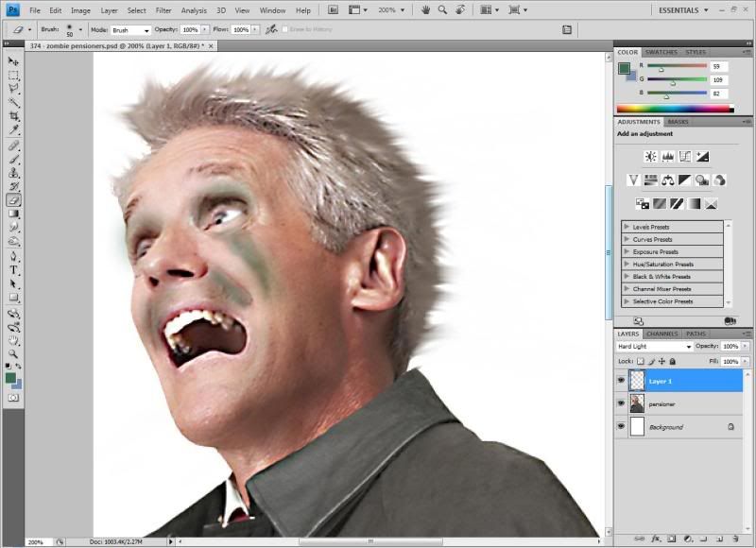Close the zombie pensioners.psd document tab
The image size is (756, 548).
pyautogui.click(x=211, y=45)
